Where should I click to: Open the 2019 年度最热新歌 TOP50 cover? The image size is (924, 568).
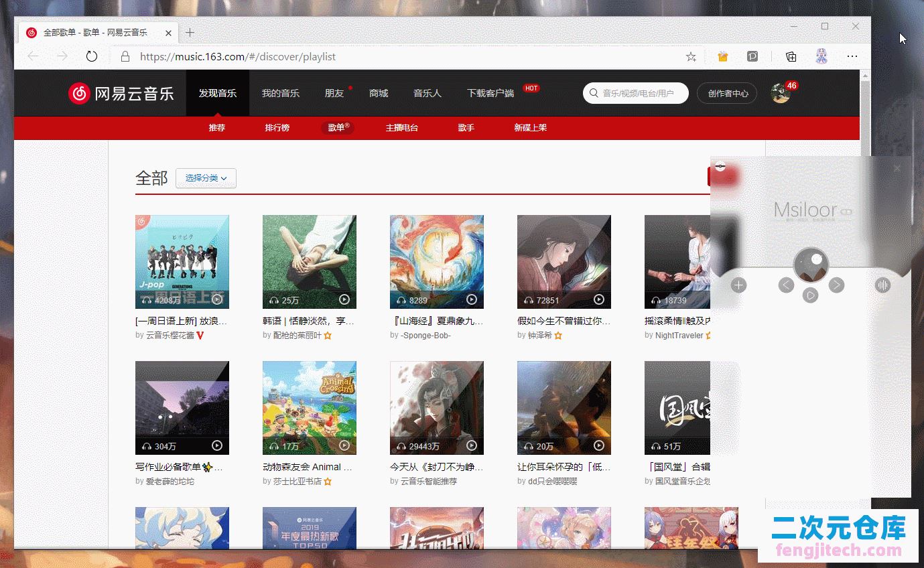[x=310, y=528]
